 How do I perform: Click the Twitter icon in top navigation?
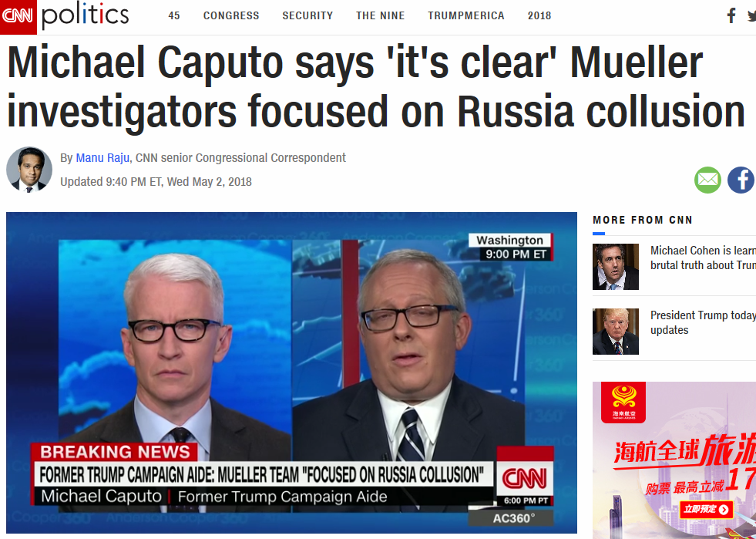click(752, 16)
